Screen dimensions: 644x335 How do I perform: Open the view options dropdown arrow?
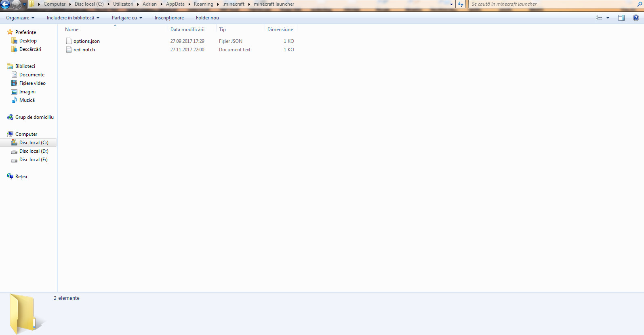point(608,18)
